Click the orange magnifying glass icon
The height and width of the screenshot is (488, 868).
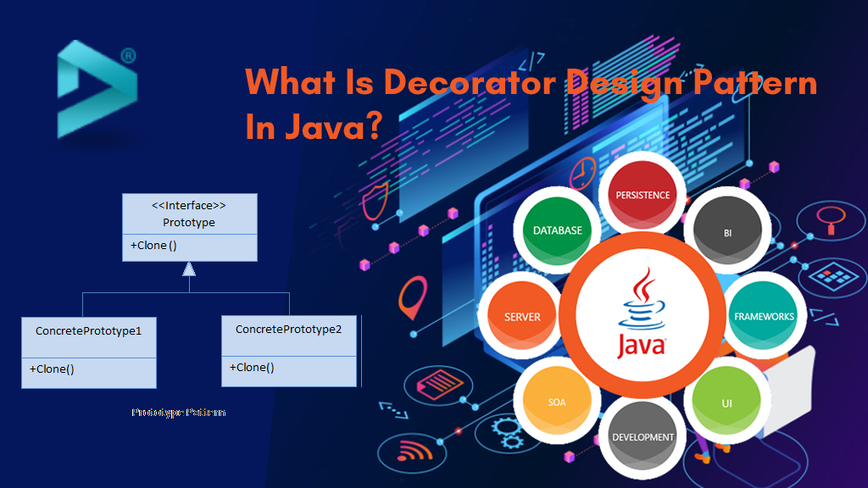(831, 219)
